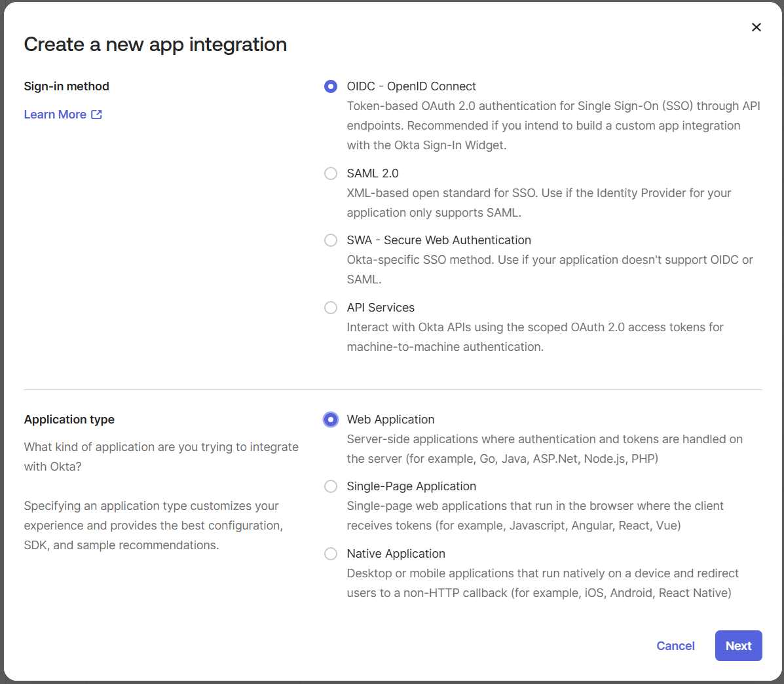784x684 pixels.
Task: Close the new app integration dialog
Action: click(756, 27)
